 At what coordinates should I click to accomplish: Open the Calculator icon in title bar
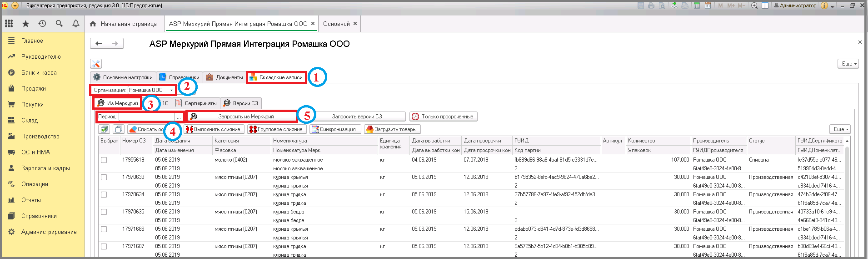(x=697, y=5)
